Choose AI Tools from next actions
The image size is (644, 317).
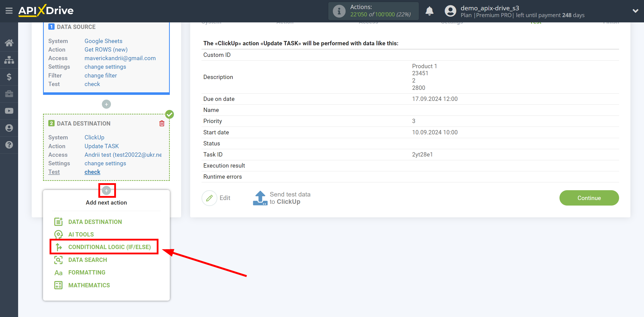[x=81, y=234]
